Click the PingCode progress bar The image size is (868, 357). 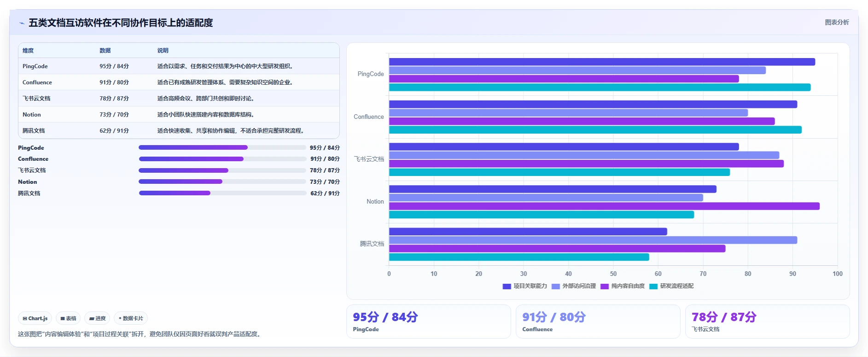pyautogui.click(x=222, y=147)
